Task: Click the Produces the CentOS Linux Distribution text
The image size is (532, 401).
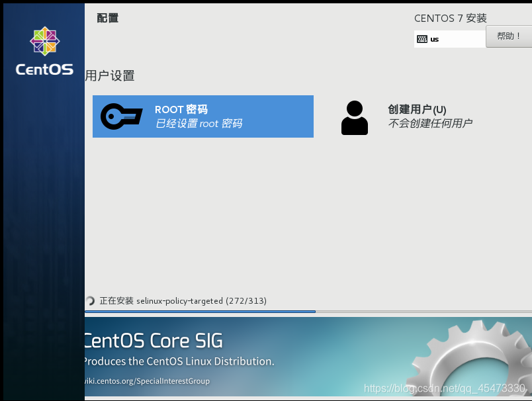Action: [179, 361]
